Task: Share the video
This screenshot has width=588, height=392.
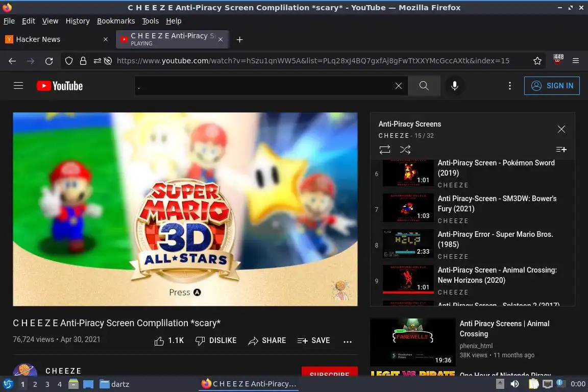Action: click(x=267, y=340)
